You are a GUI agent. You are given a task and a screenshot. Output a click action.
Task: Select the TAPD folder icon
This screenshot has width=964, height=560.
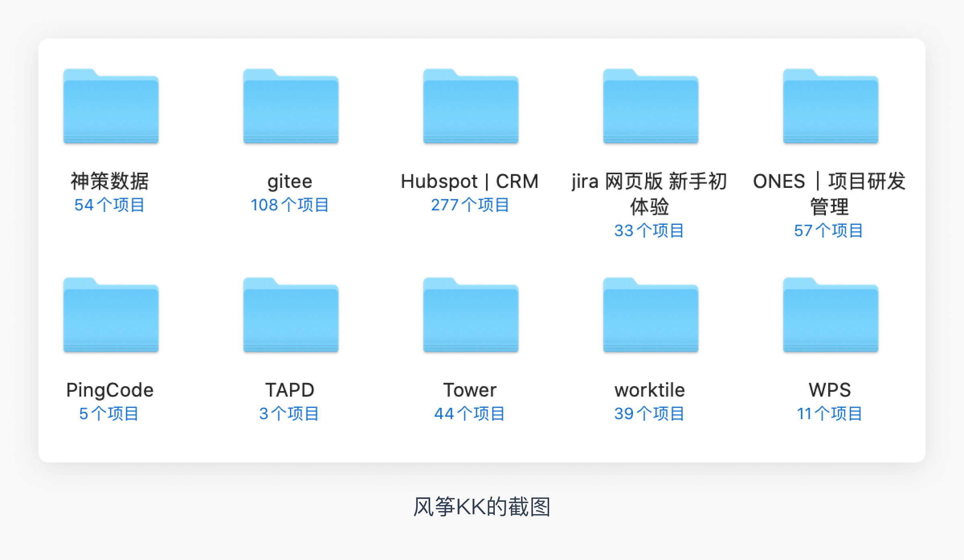coord(291,316)
